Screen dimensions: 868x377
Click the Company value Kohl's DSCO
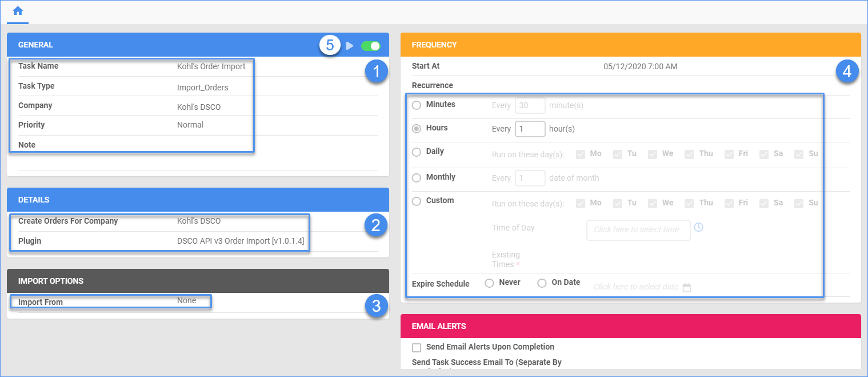coord(199,107)
